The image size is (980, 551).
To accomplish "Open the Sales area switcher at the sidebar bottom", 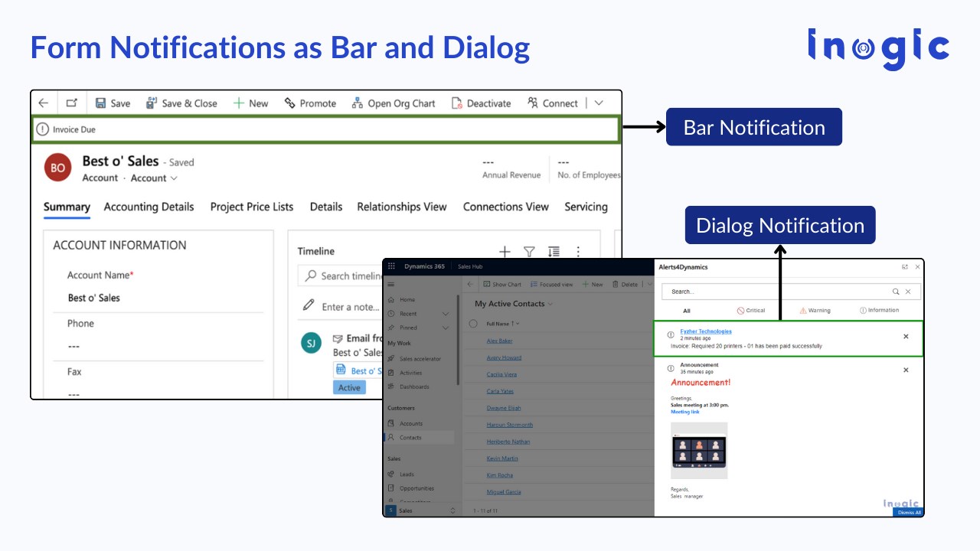I will pos(420,510).
